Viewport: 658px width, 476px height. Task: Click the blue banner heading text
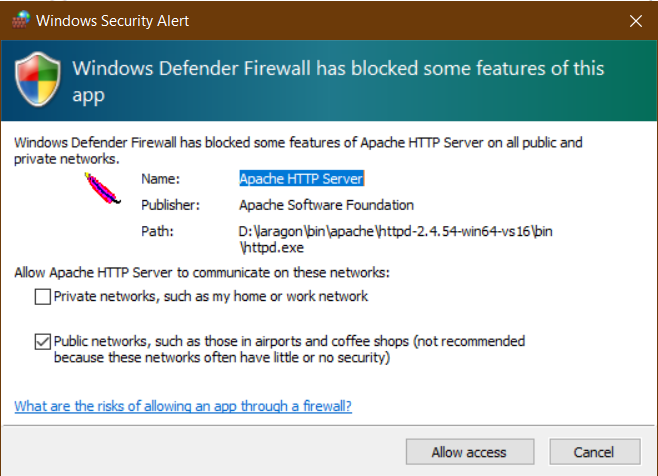click(x=338, y=81)
